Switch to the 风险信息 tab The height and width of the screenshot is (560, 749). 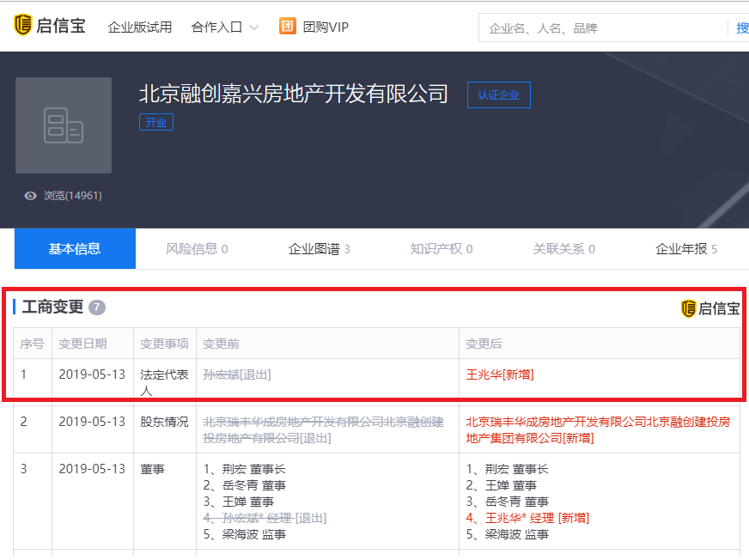coord(197,249)
